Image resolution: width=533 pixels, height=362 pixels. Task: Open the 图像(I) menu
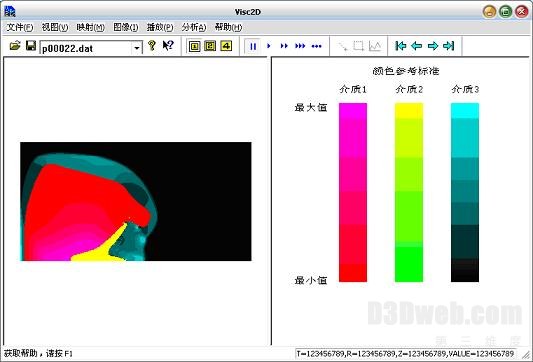tap(125, 28)
